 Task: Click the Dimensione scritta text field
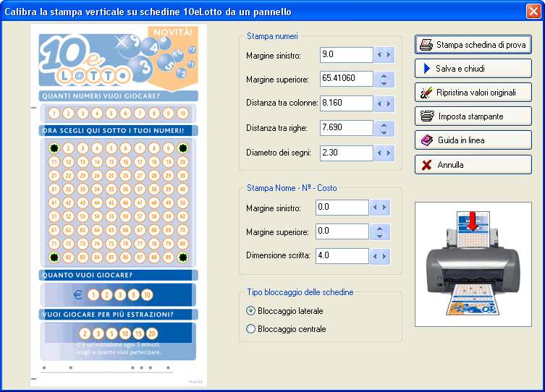342,256
